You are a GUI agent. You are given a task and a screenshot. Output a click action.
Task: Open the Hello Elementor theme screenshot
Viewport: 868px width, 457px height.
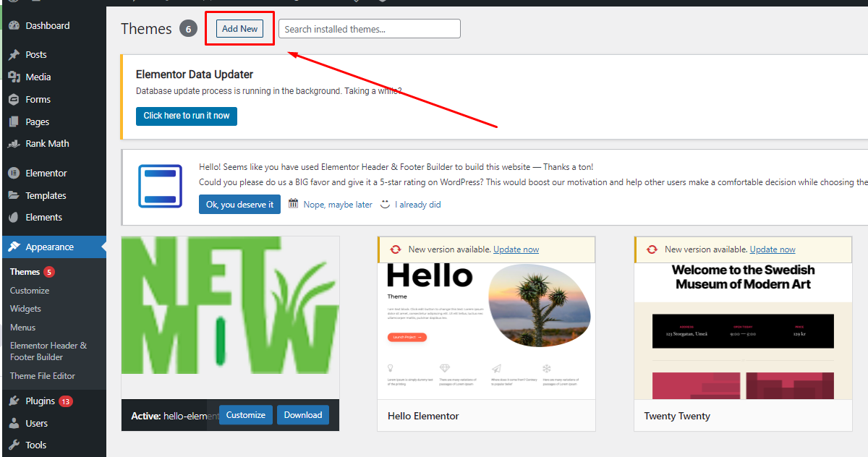486,331
